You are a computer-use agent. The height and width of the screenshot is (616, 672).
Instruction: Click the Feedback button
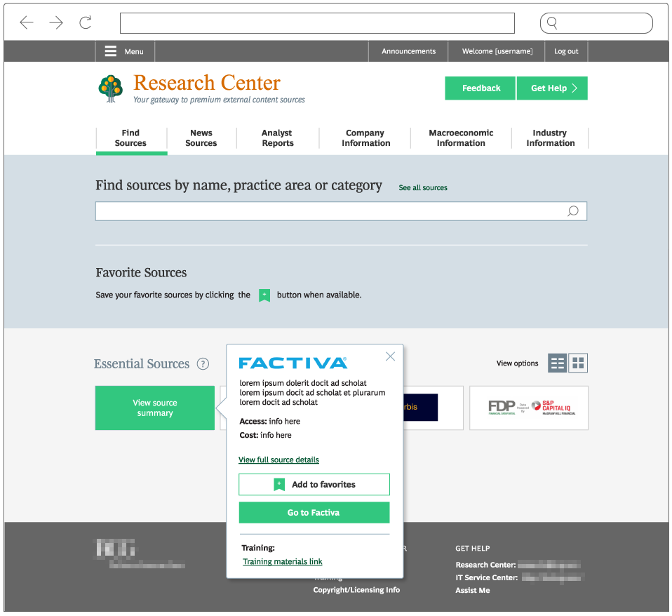click(x=480, y=88)
